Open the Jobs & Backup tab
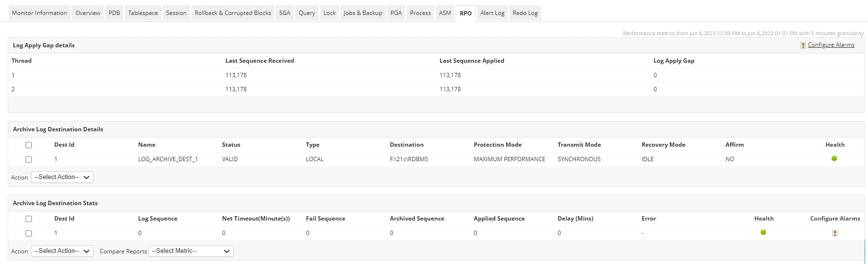The width and height of the screenshot is (868, 264). tap(363, 13)
